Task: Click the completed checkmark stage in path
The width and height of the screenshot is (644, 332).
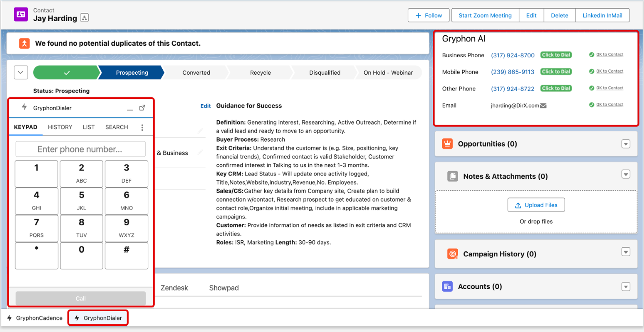Action: click(x=66, y=73)
